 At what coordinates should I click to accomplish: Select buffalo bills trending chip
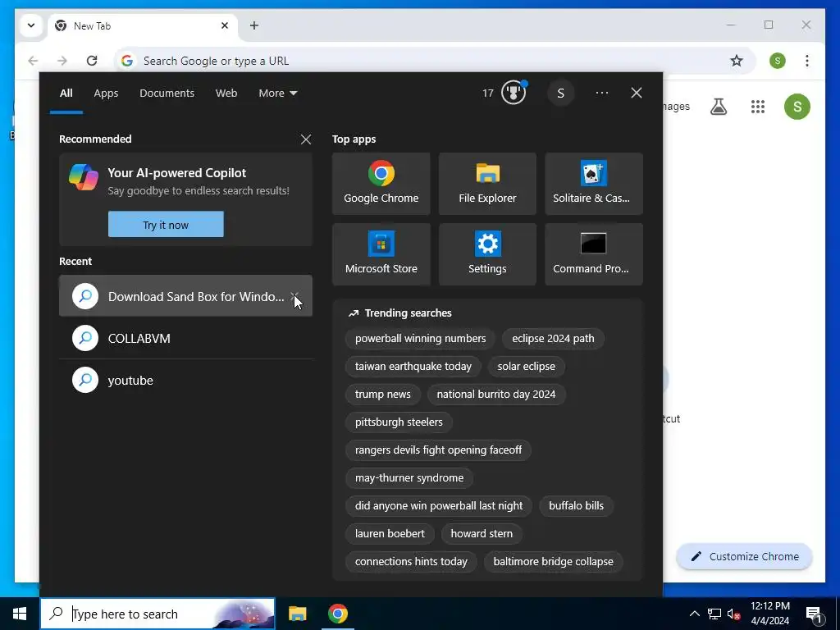(x=576, y=505)
